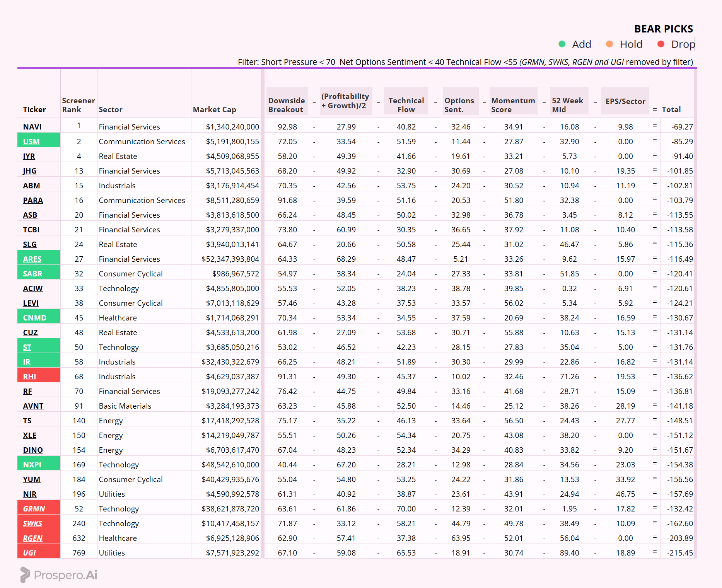Click the EPS/Sector column header
722x588 pixels.
tap(625, 101)
